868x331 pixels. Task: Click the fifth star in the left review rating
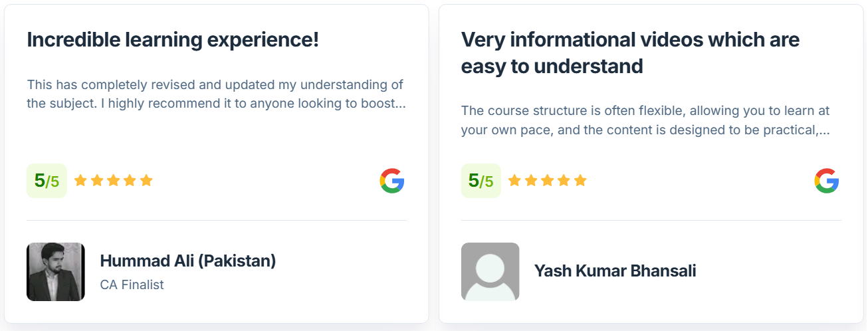click(146, 180)
